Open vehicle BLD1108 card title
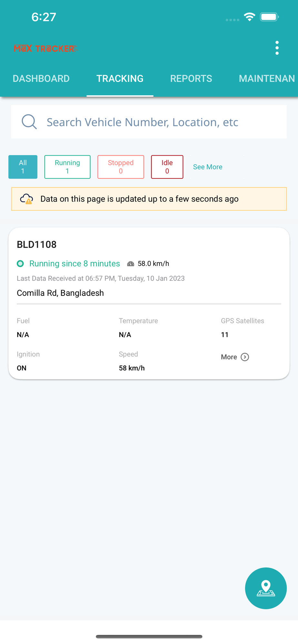This screenshot has width=298, height=644. [37, 244]
